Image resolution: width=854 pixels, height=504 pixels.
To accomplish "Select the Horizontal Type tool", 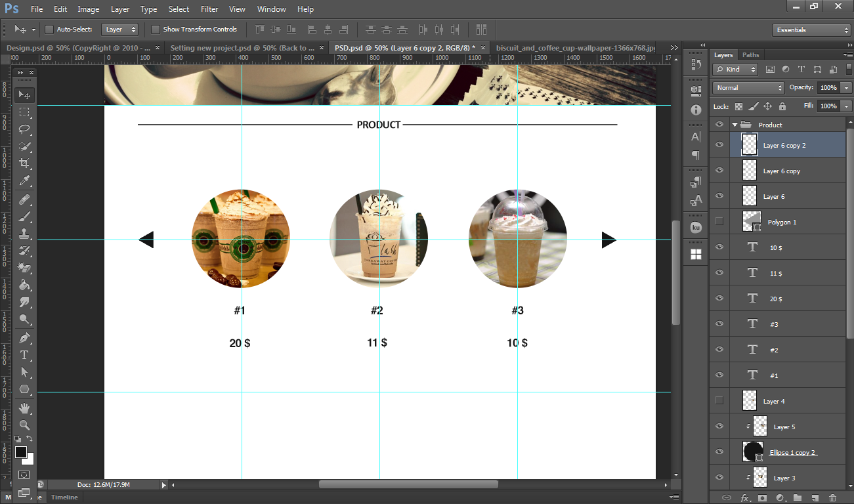I will click(24, 355).
